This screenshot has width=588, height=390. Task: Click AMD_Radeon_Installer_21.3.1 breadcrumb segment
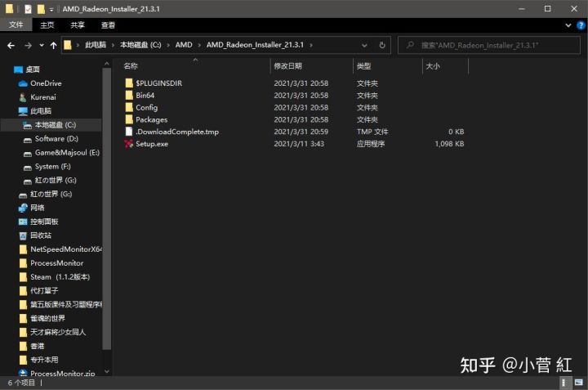[255, 45]
